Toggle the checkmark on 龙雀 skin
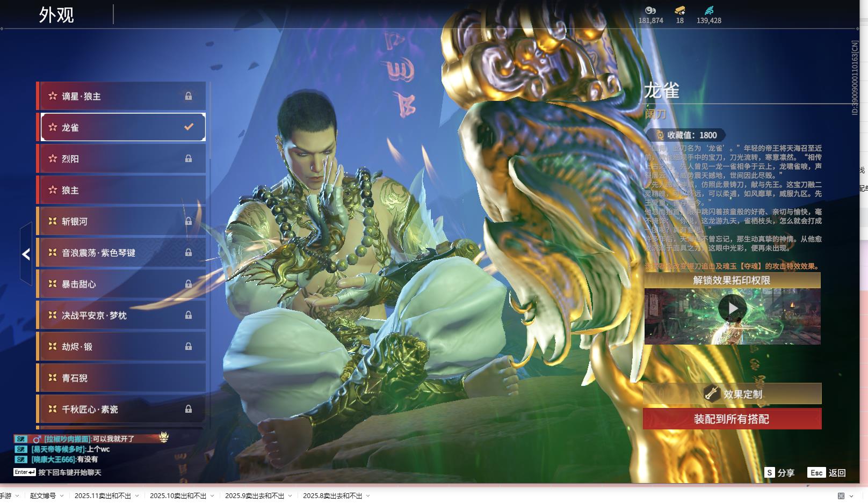The image size is (868, 504). (189, 127)
